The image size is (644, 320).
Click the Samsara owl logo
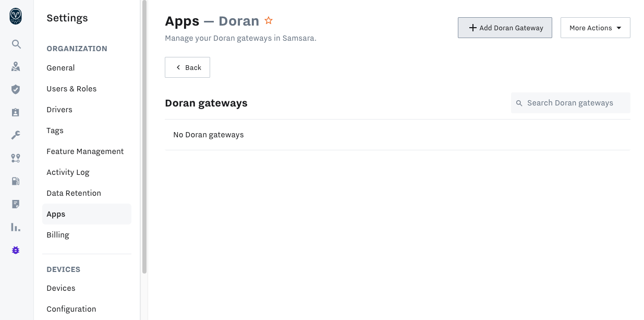click(x=16, y=16)
